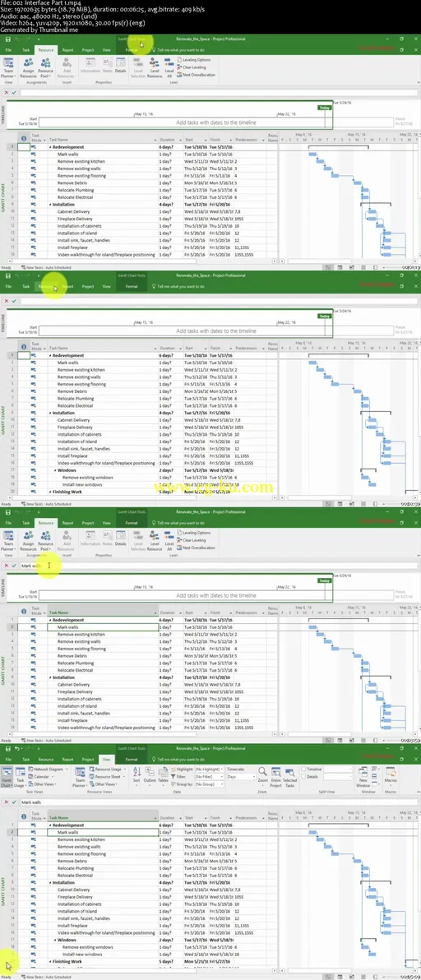Image resolution: width=421 pixels, height=980 pixels.
Task: Cancel entry with X beside View-ribbon frame's Mark walls
Action: click(7, 802)
